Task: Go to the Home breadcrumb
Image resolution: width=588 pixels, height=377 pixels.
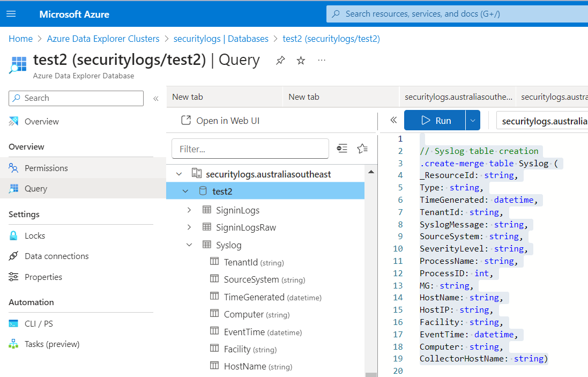Action: point(20,39)
